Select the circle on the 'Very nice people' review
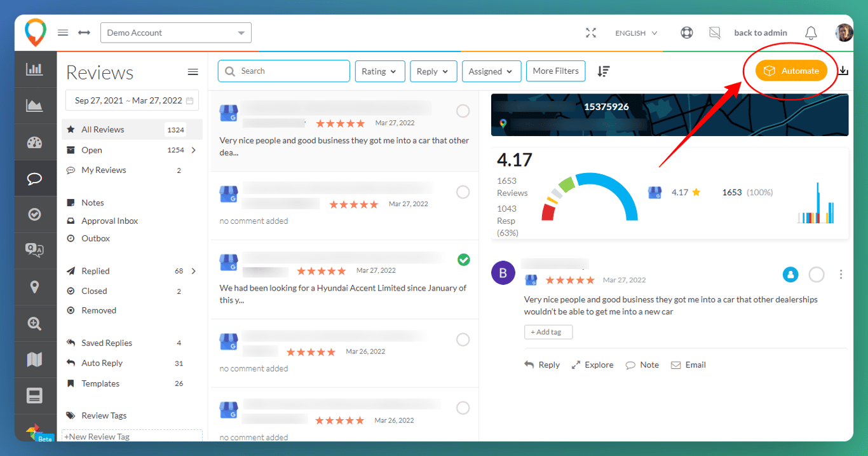Image resolution: width=868 pixels, height=456 pixels. click(x=463, y=111)
